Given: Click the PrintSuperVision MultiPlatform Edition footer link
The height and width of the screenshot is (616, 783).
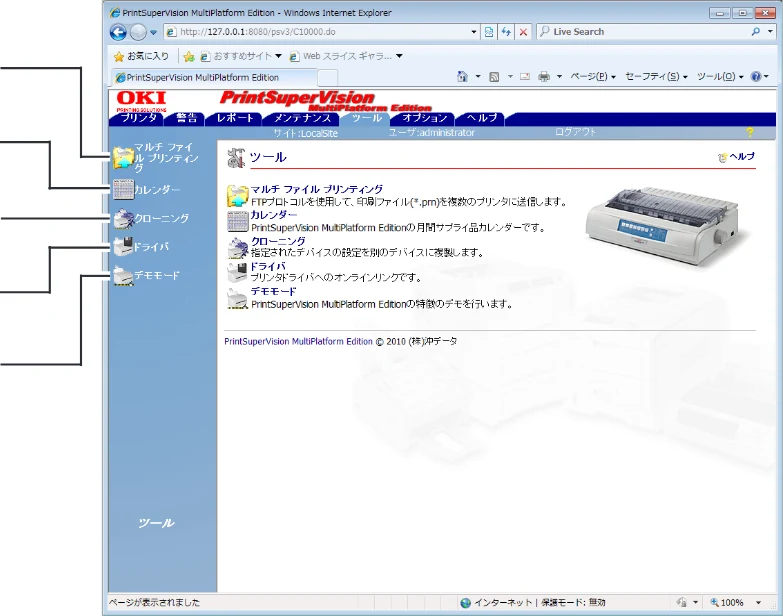Looking at the screenshot, I should (x=298, y=342).
